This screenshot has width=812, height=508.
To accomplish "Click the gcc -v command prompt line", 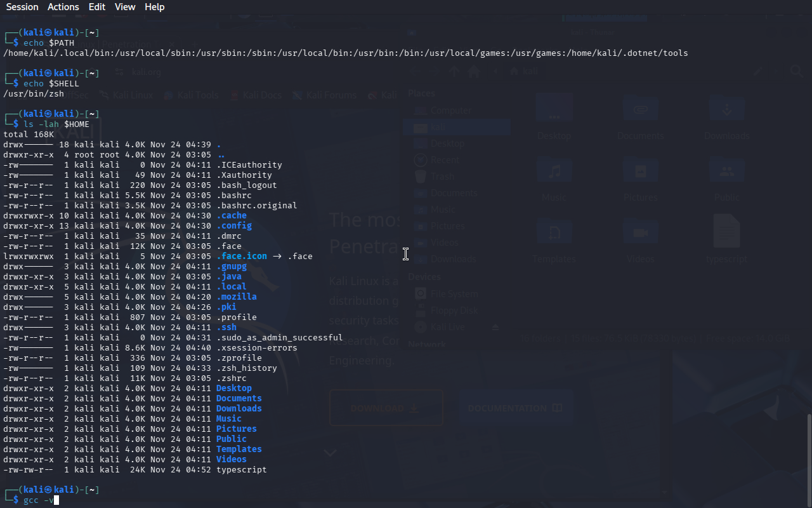I will coord(41,500).
